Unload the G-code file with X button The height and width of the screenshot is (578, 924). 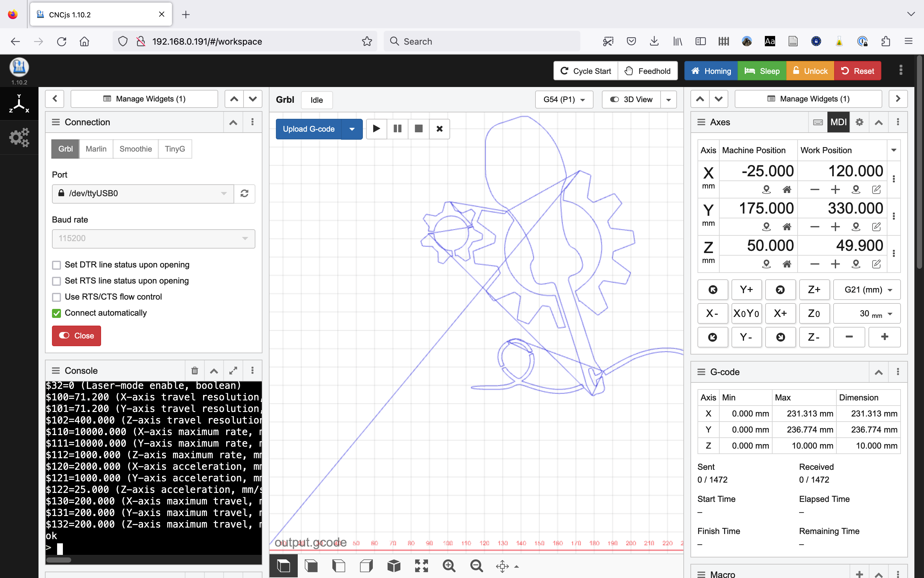pos(440,129)
